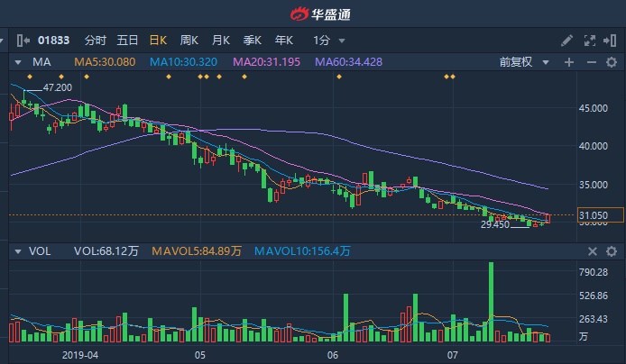626x364 pixels.
Task: Click the pencil drawing tool icon
Action: pyautogui.click(x=566, y=41)
